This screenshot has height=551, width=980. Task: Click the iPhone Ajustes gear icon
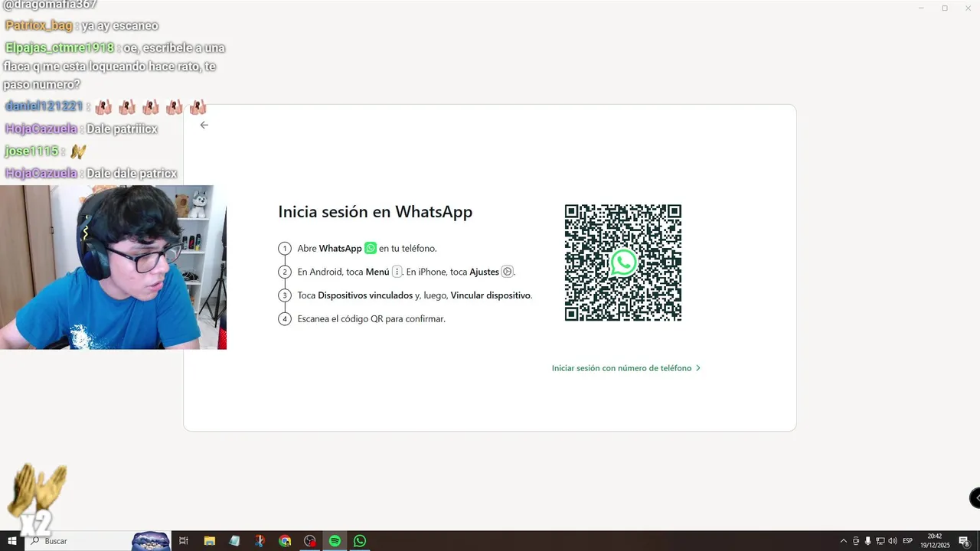coord(507,272)
